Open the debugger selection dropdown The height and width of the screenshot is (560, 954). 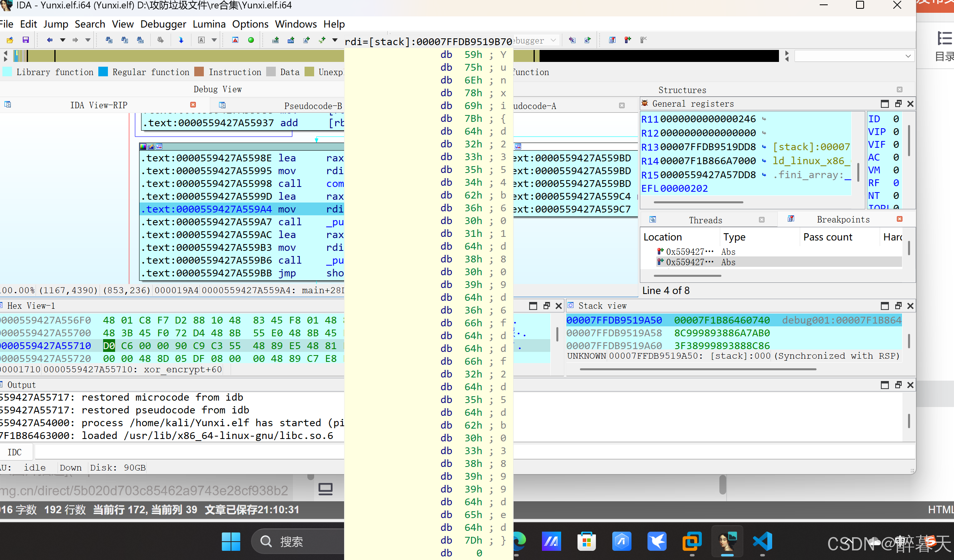tap(553, 40)
